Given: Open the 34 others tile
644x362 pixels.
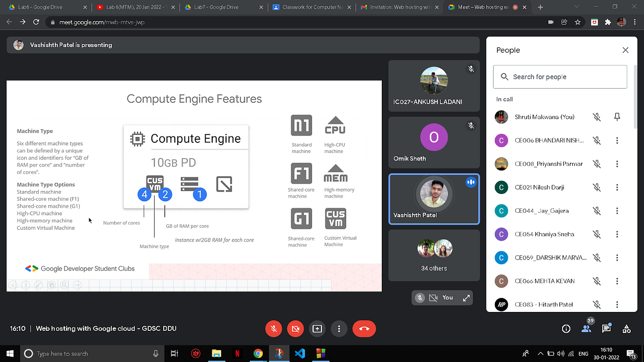Looking at the screenshot, I should 434,255.
